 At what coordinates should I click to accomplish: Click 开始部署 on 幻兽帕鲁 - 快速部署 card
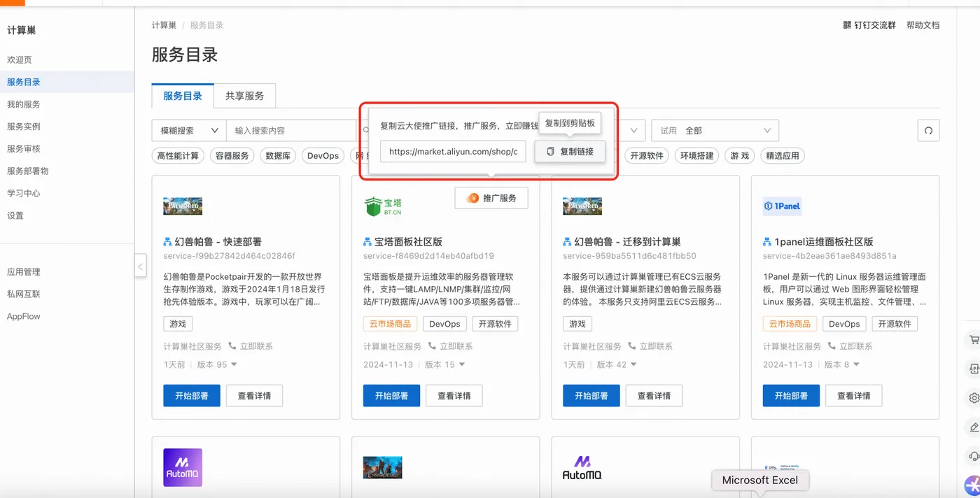[x=192, y=396]
